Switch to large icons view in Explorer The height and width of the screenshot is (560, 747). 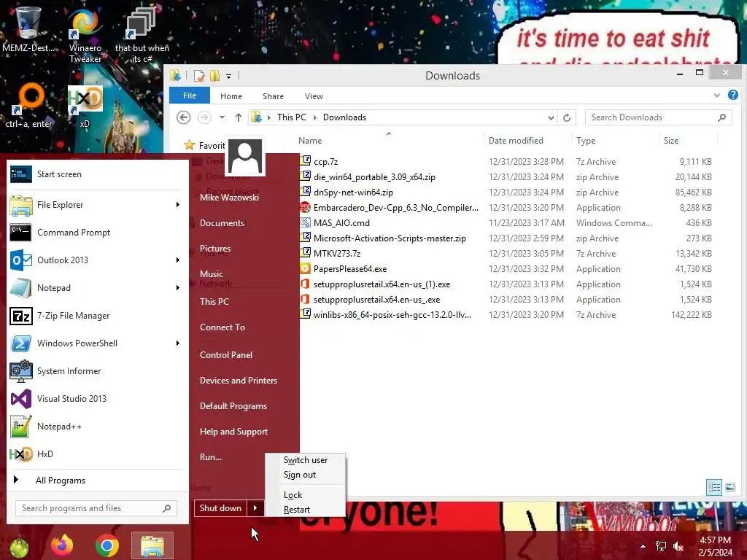pos(729,487)
